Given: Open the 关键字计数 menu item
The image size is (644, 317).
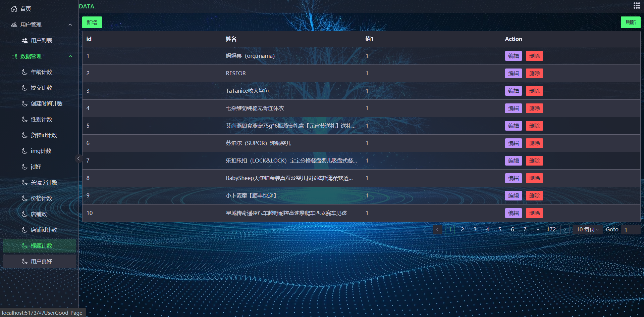Looking at the screenshot, I should tap(39, 182).
